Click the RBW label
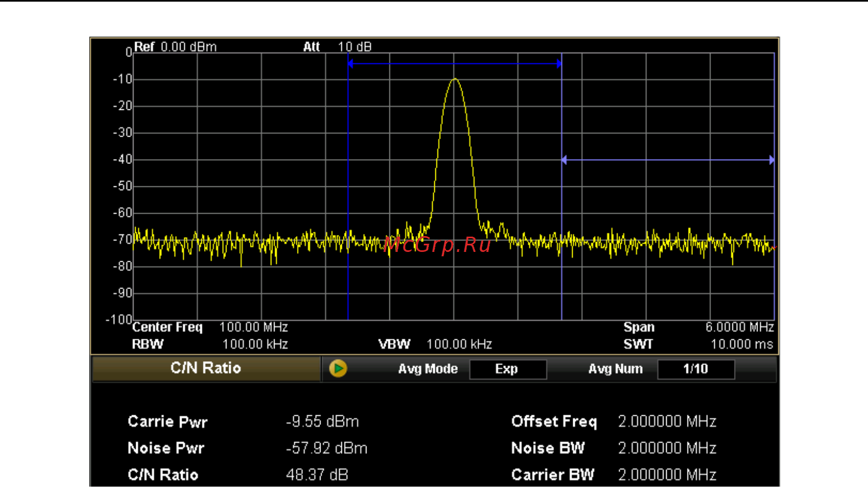This screenshot has height=488, width=868. 148,344
